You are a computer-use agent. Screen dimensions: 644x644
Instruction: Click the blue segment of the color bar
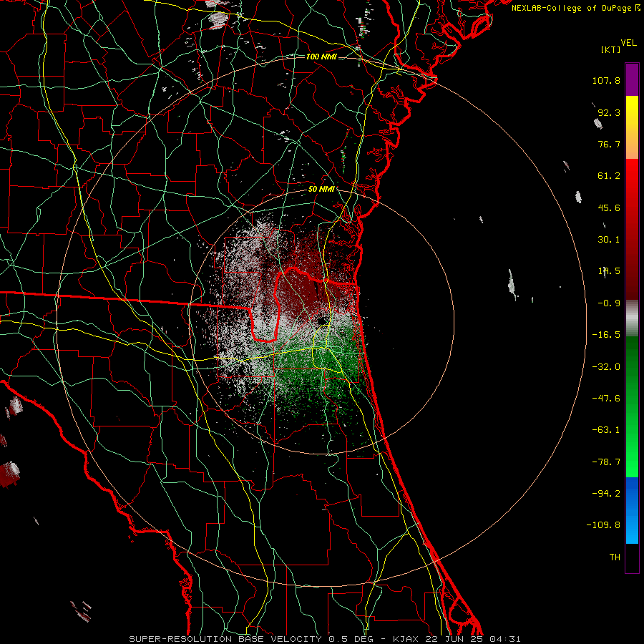pos(632,510)
